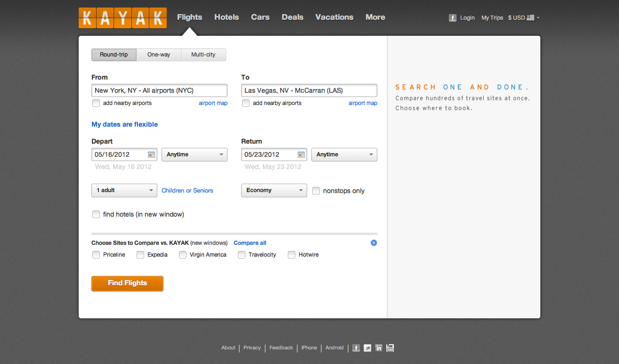The width and height of the screenshot is (619, 364).
Task: Open the Flights menu
Action: (x=189, y=17)
